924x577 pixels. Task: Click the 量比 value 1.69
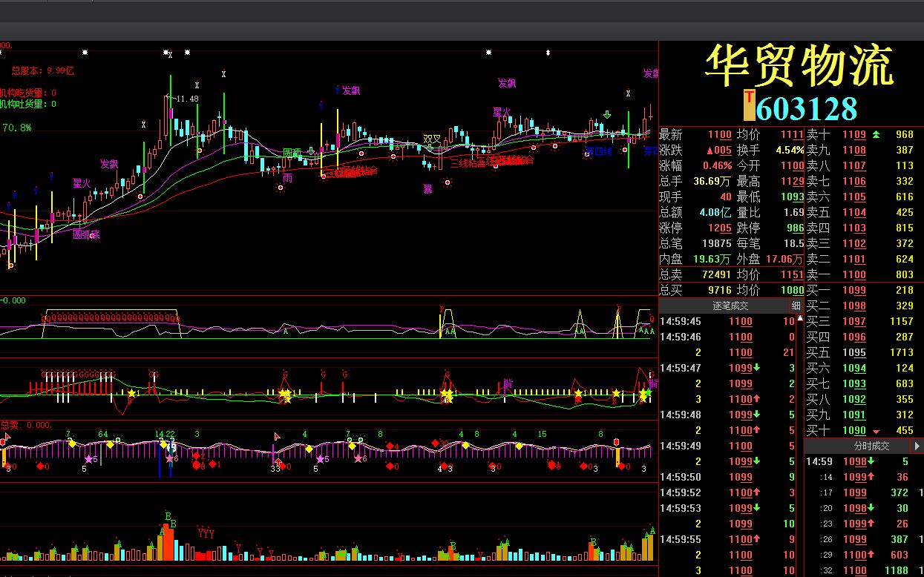793,212
